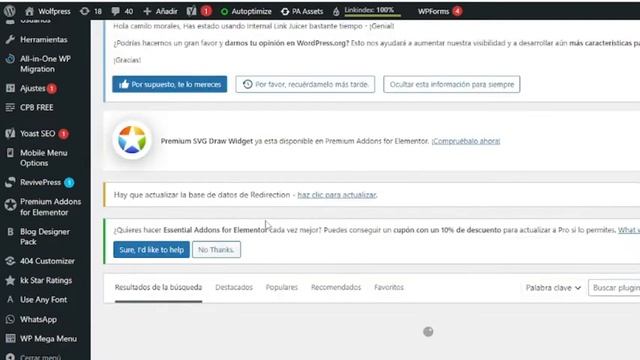Open the '¡Compruébalo ahora!' link
640x360 pixels.
coord(466,141)
